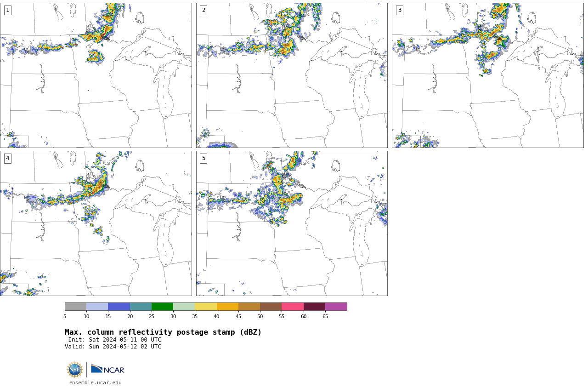The height and width of the screenshot is (388, 588).
Task: Pick the purple above-65 dBZ swatch
Action: pyautogui.click(x=336, y=307)
